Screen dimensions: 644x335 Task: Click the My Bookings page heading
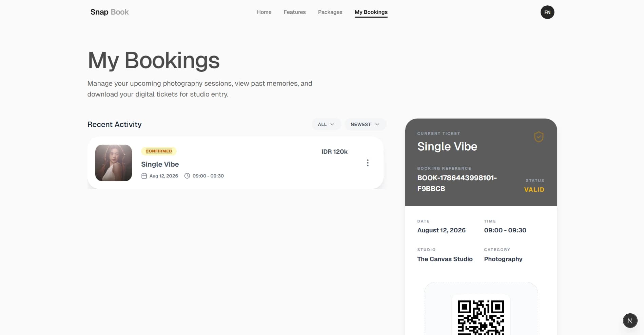(x=154, y=61)
